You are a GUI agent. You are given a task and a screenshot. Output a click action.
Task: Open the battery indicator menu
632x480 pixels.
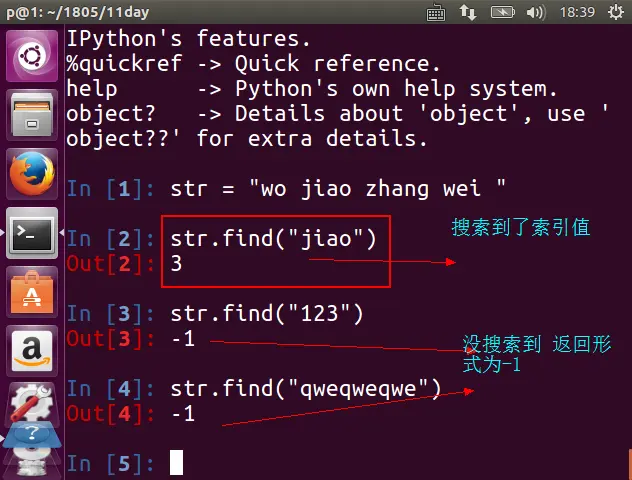[x=502, y=12]
